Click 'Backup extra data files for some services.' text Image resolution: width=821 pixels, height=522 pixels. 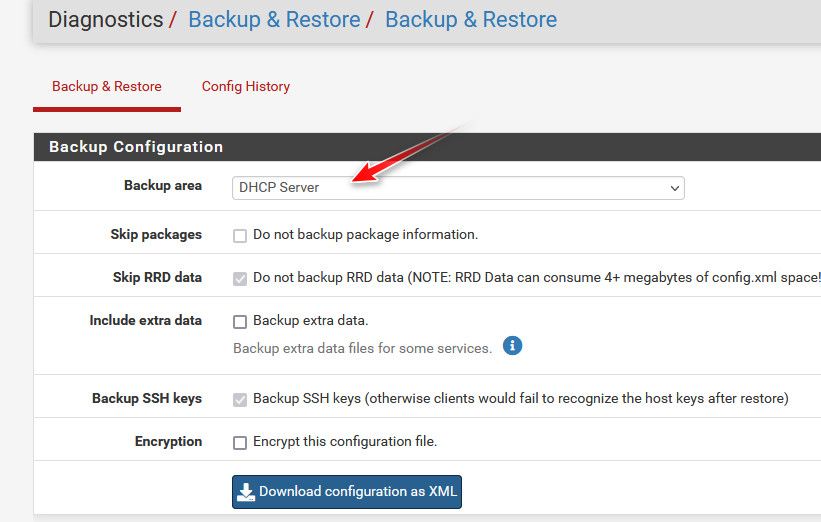tap(362, 348)
